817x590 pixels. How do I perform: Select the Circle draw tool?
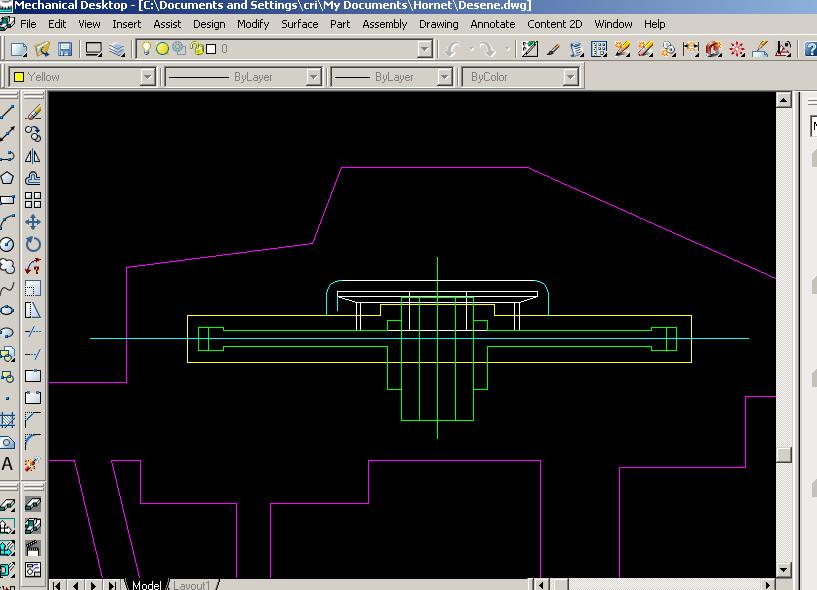[7, 244]
